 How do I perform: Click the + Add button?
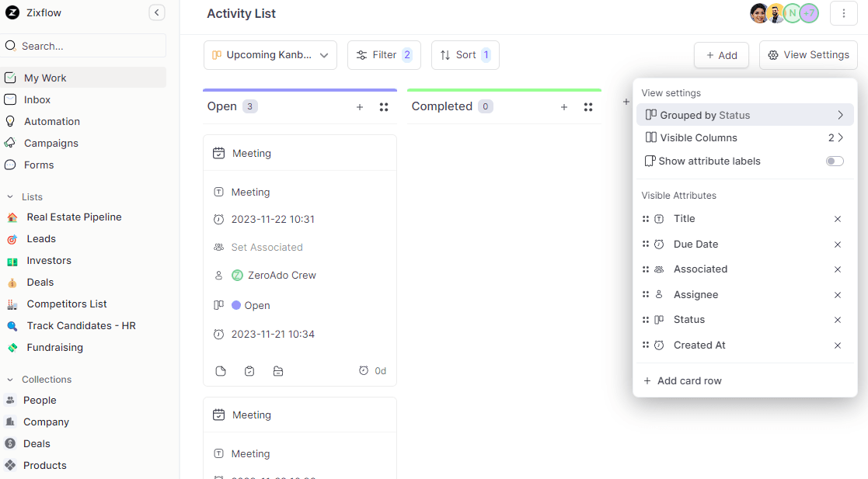(721, 55)
